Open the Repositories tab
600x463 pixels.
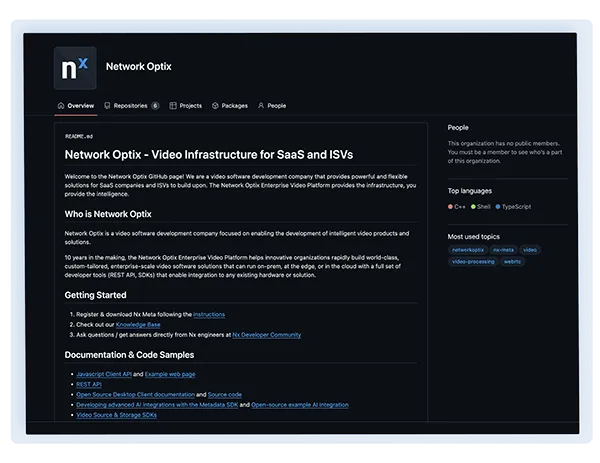pos(130,105)
